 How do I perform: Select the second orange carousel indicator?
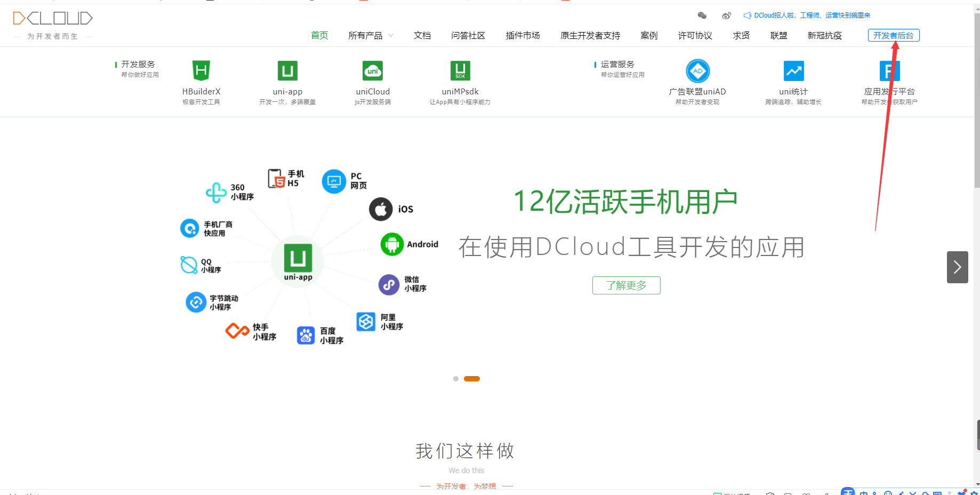[472, 379]
